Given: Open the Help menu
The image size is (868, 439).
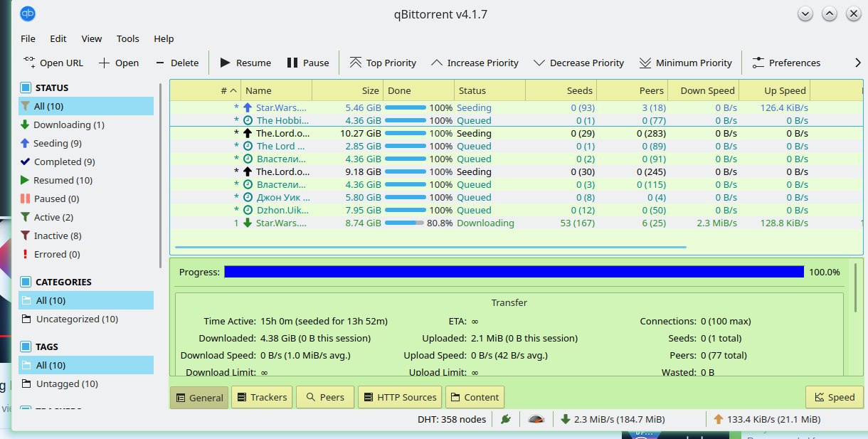Looking at the screenshot, I should [x=164, y=38].
